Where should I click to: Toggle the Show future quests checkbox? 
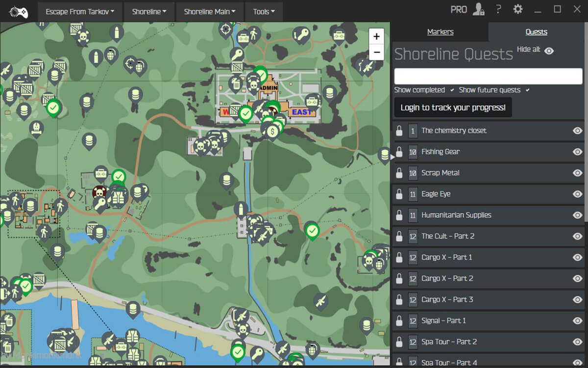[527, 90]
